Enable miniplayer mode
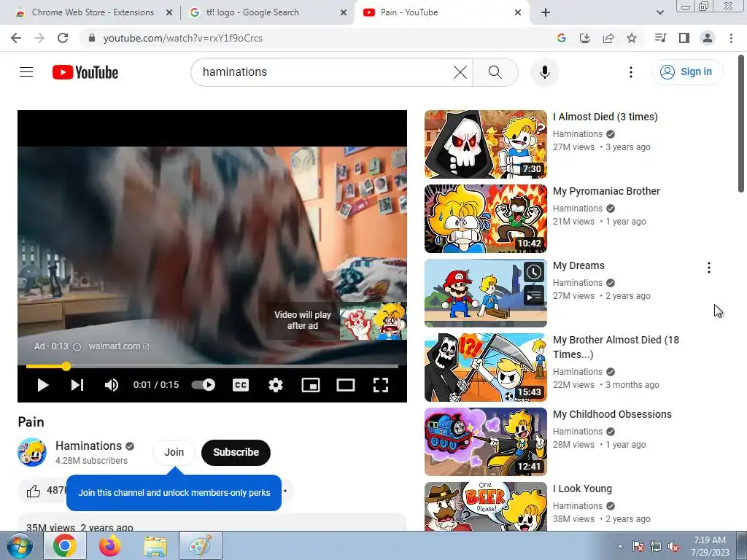This screenshot has height=560, width=747. [x=311, y=385]
